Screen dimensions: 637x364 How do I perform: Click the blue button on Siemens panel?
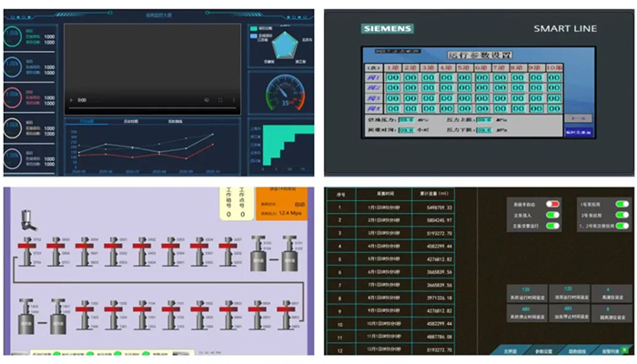pyautogui.click(x=578, y=132)
